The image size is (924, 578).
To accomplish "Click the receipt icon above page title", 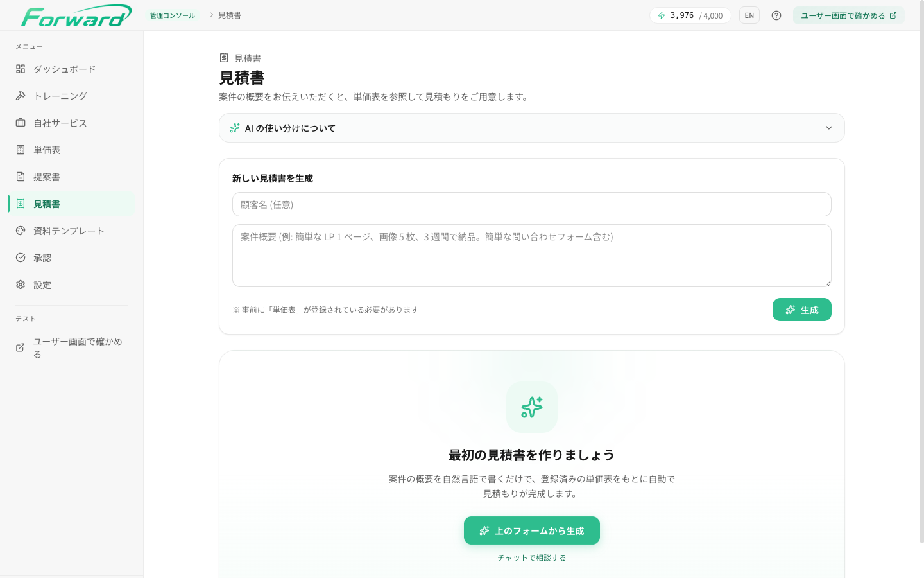I will (224, 58).
